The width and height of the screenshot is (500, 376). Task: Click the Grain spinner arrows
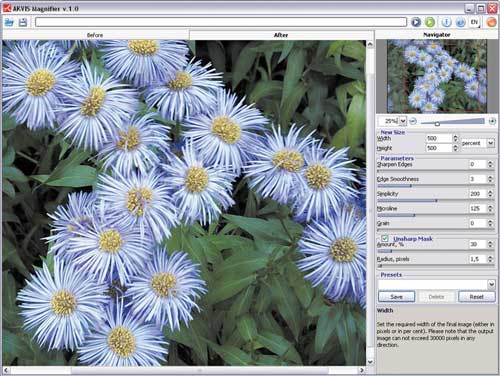pos(490,223)
